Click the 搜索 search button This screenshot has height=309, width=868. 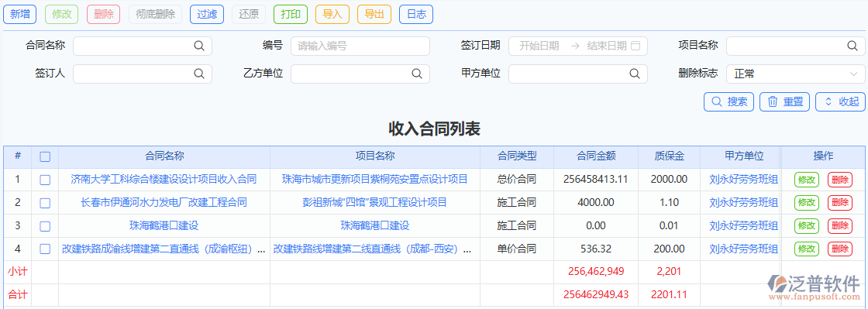coord(728,101)
